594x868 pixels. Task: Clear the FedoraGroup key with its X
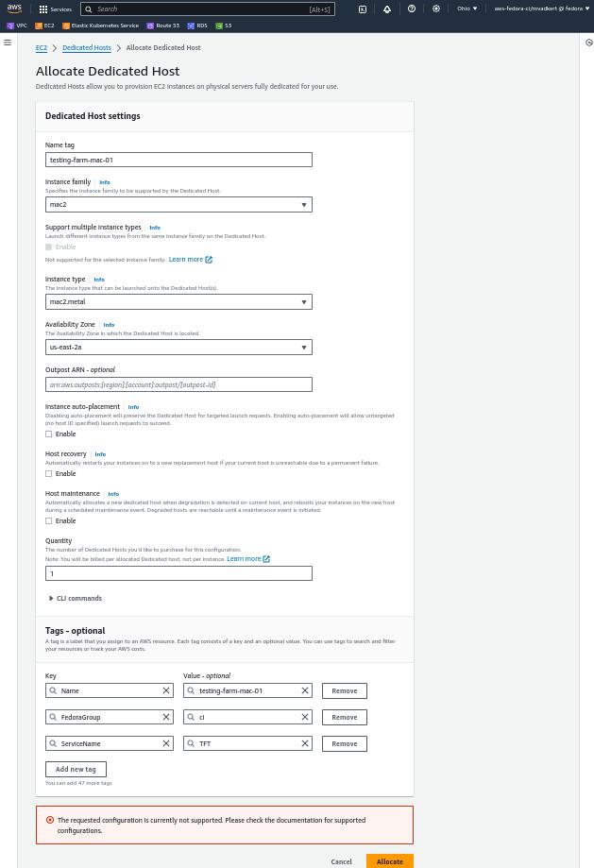click(x=166, y=717)
